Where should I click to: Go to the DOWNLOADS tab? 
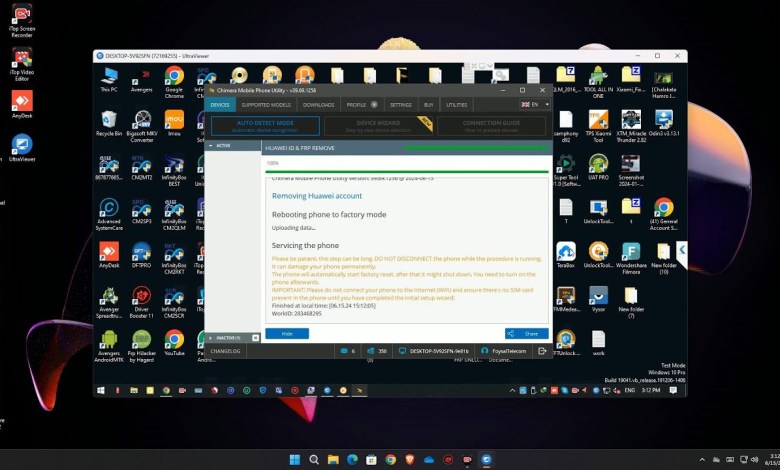pyautogui.click(x=318, y=105)
